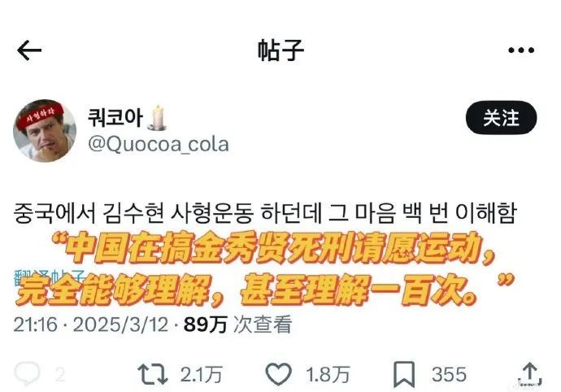Click the reply count 2

click(x=60, y=375)
